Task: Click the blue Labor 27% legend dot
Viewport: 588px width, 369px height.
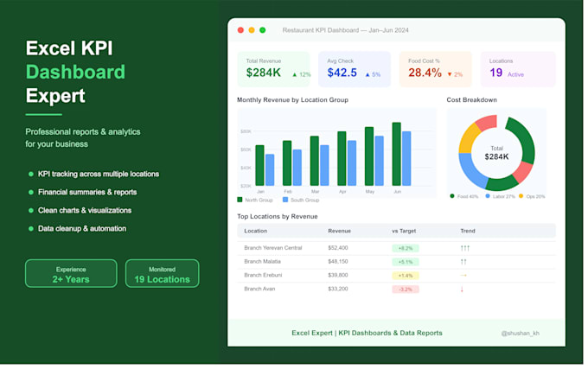Action: tap(488, 196)
